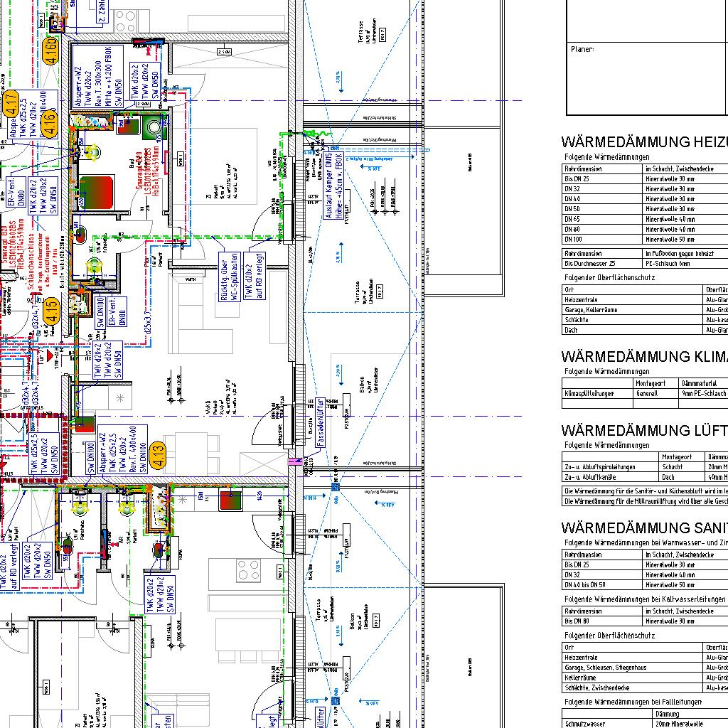Click the 'Bad' room label

(x=132, y=164)
